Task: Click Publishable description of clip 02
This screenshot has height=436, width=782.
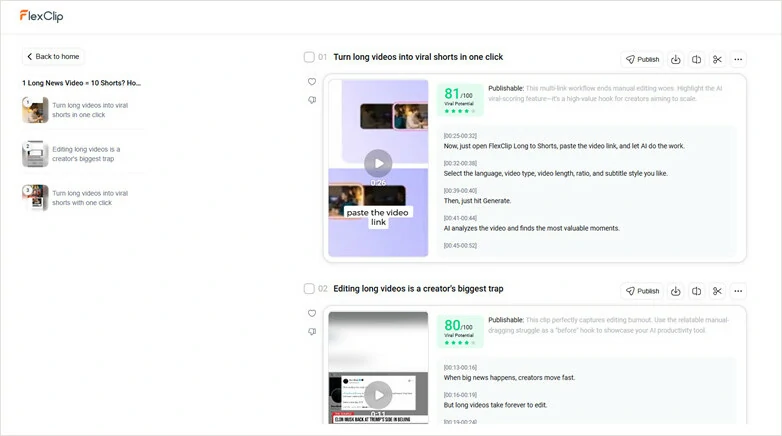Action: pos(608,325)
